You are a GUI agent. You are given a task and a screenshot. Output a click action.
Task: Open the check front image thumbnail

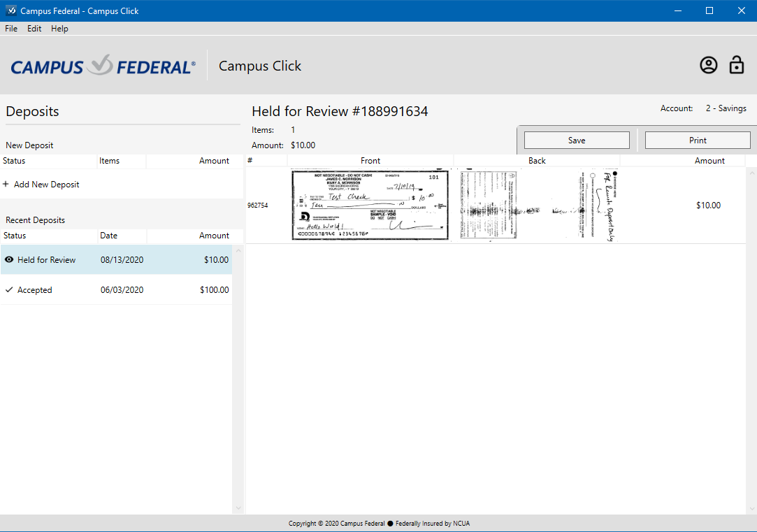(x=370, y=205)
